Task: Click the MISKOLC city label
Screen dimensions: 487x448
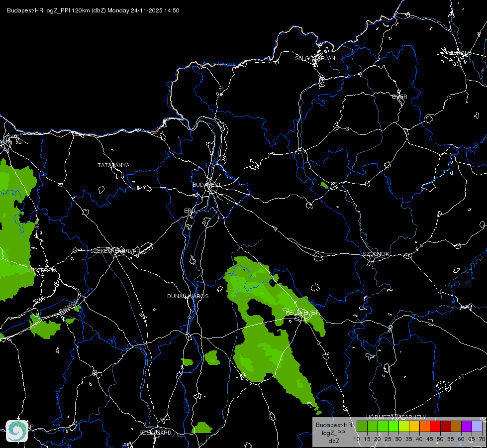Action: click(458, 53)
